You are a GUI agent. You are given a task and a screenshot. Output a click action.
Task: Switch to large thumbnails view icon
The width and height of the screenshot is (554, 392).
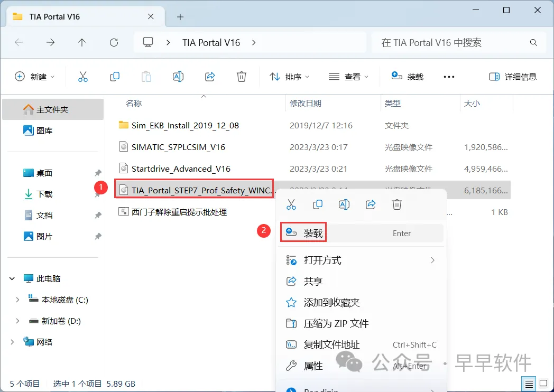(544, 384)
